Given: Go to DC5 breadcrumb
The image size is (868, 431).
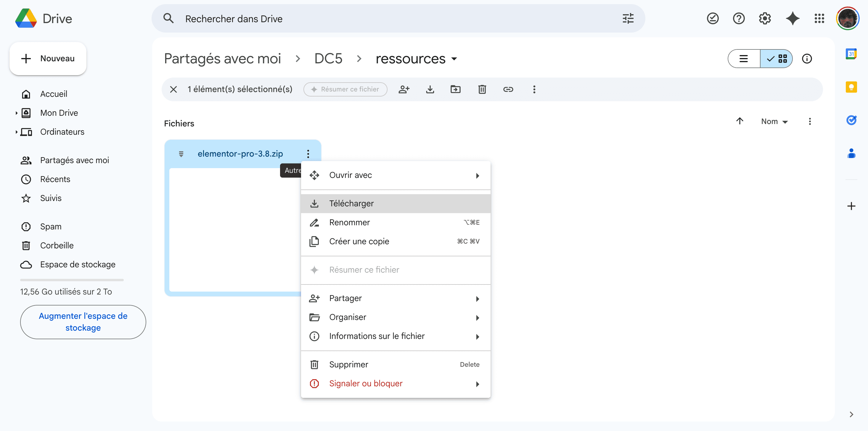Looking at the screenshot, I should coord(328,59).
